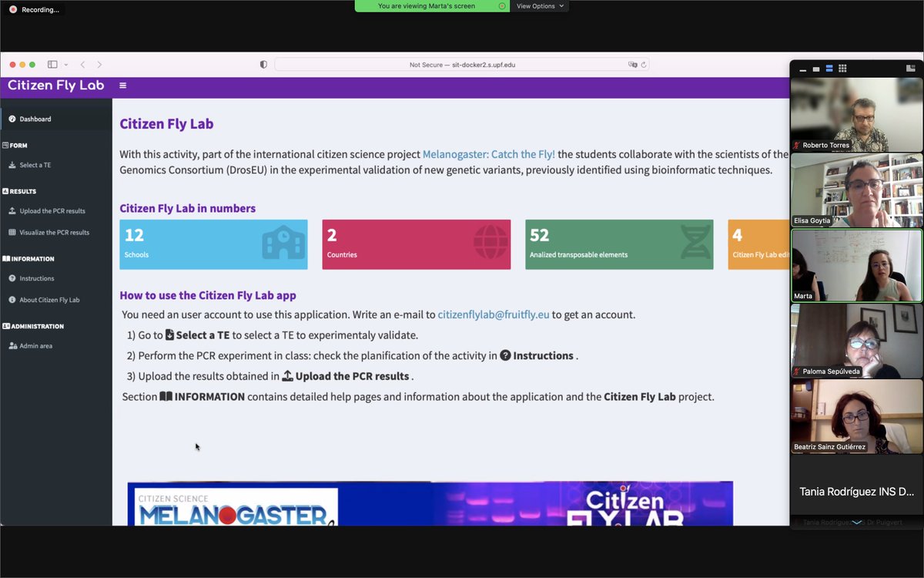This screenshot has height=578, width=924.
Task: Open About Citizen Fly Lab page
Action: click(56, 300)
